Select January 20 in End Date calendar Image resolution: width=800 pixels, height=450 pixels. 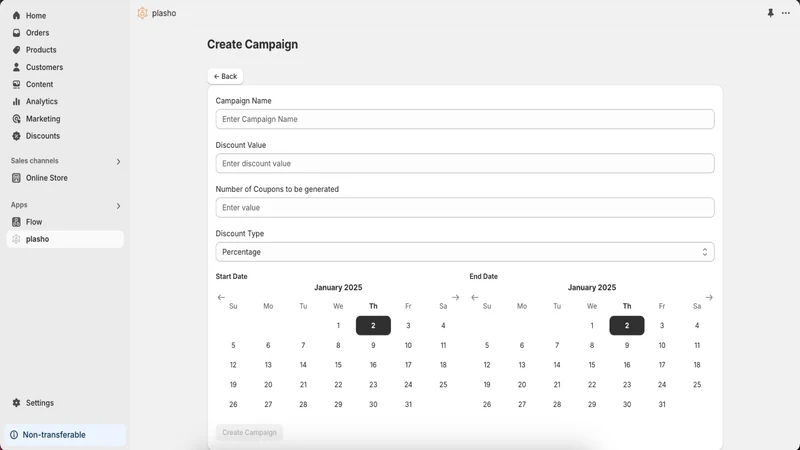click(x=522, y=385)
